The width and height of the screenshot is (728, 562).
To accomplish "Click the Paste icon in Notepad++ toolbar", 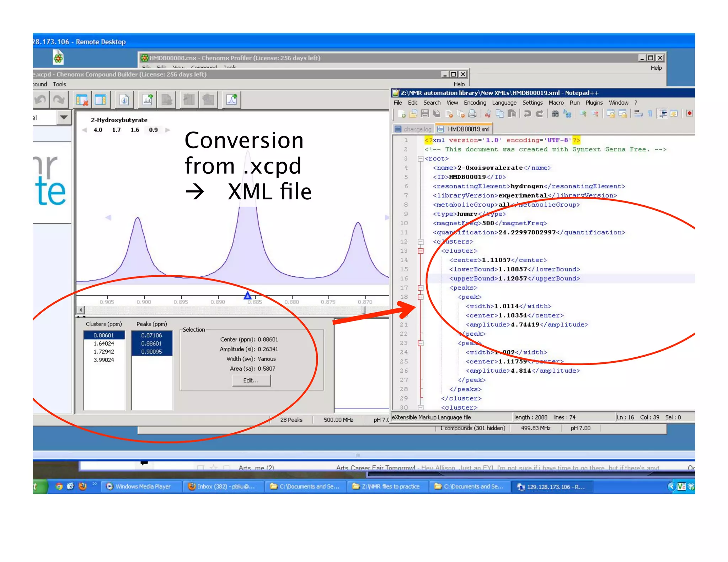I will [x=512, y=114].
